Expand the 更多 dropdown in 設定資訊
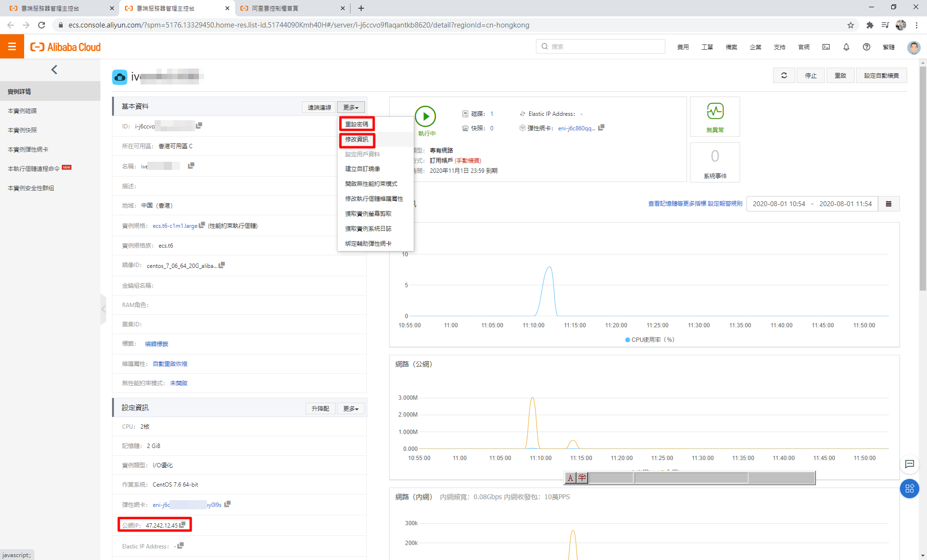Image resolution: width=927 pixels, height=560 pixels. point(351,408)
